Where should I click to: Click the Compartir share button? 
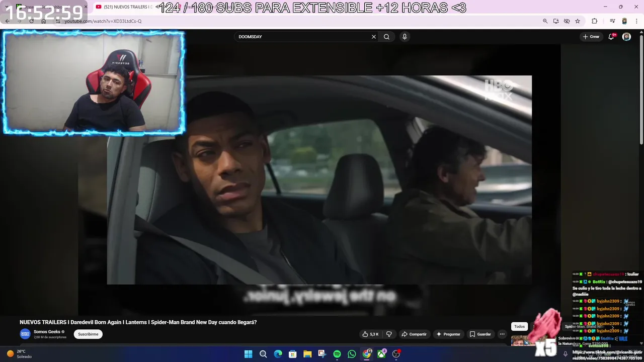pyautogui.click(x=414, y=334)
